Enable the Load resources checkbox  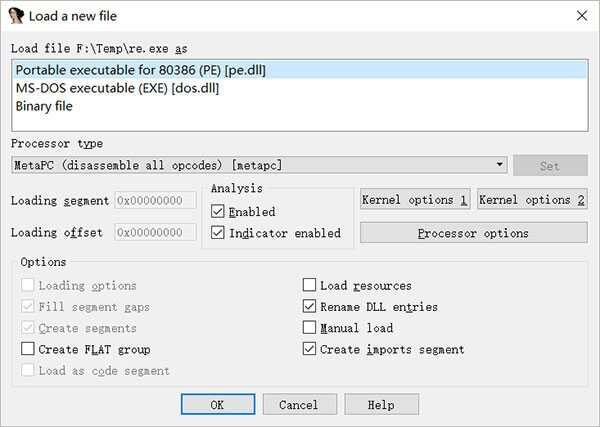pyautogui.click(x=310, y=286)
